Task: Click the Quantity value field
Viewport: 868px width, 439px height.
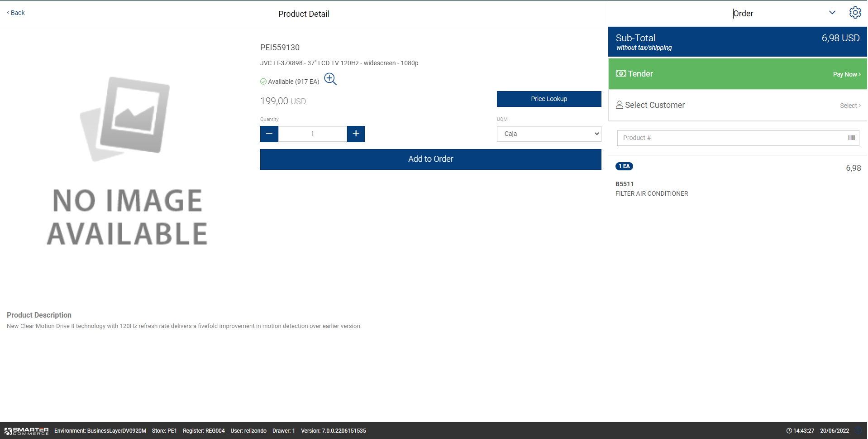Action: pyautogui.click(x=312, y=134)
